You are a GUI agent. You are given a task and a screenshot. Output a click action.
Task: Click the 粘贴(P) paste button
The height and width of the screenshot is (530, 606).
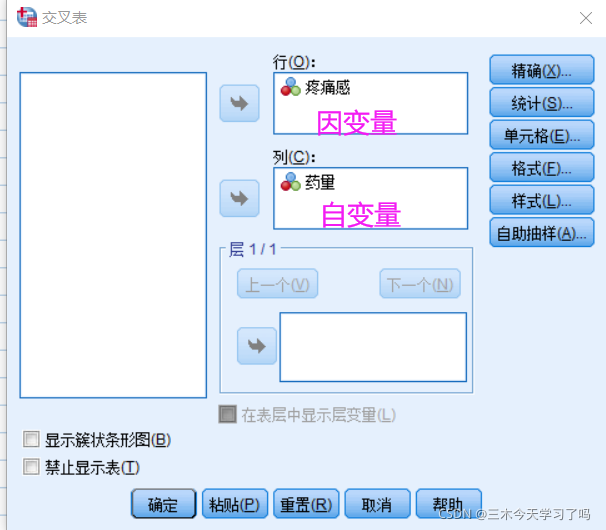point(235,503)
